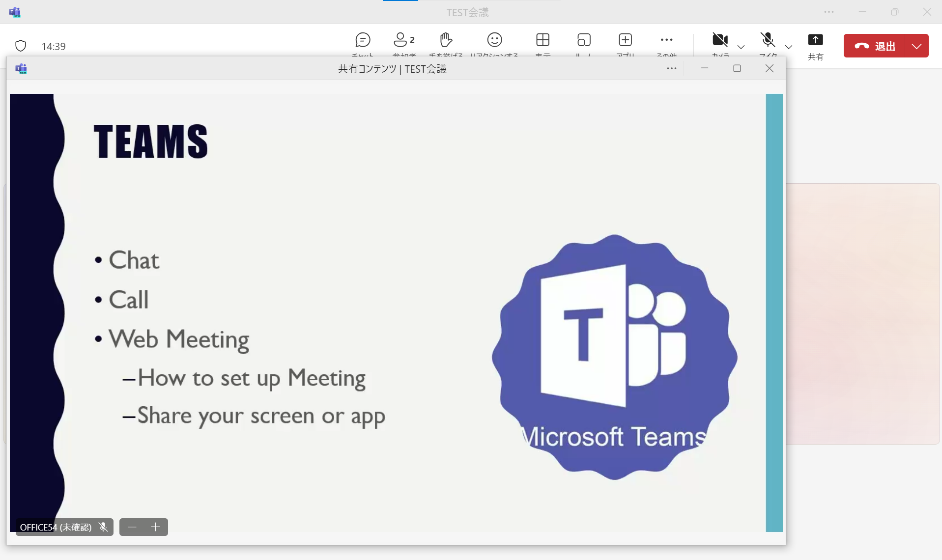Click the TEAMS slide heading
This screenshot has height=560, width=942.
click(x=151, y=141)
